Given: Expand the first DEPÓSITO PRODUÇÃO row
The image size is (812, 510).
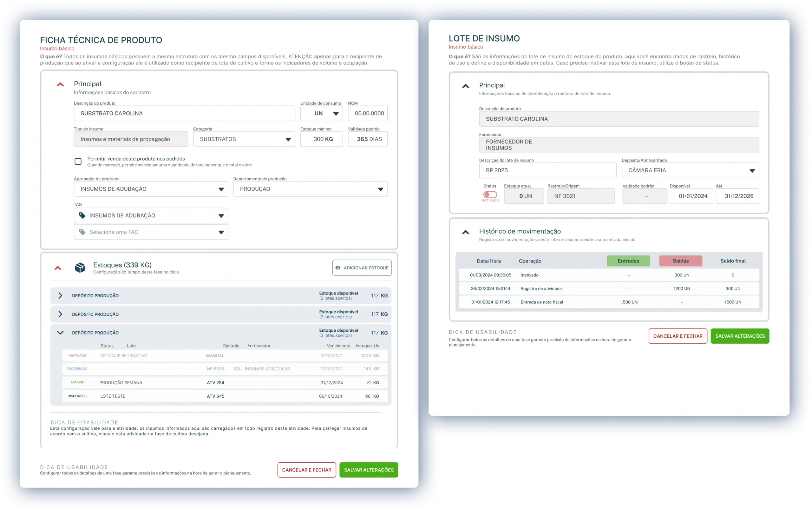Looking at the screenshot, I should (60, 295).
